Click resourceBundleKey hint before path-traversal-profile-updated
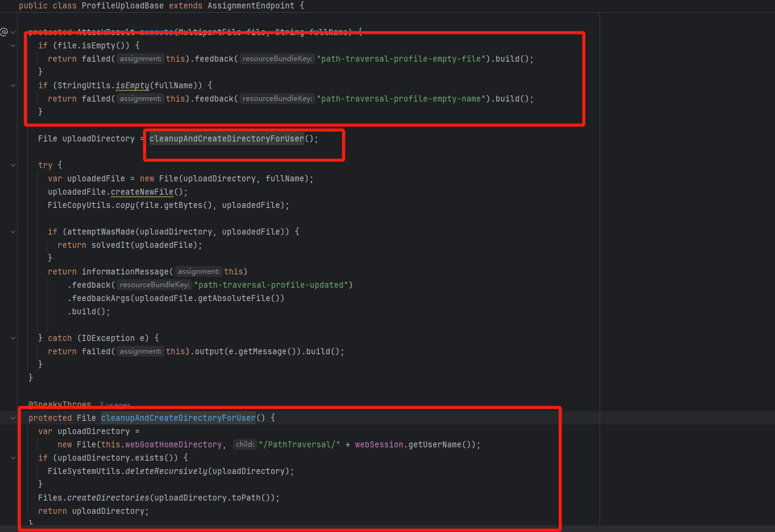This screenshot has height=532, width=775. (154, 285)
